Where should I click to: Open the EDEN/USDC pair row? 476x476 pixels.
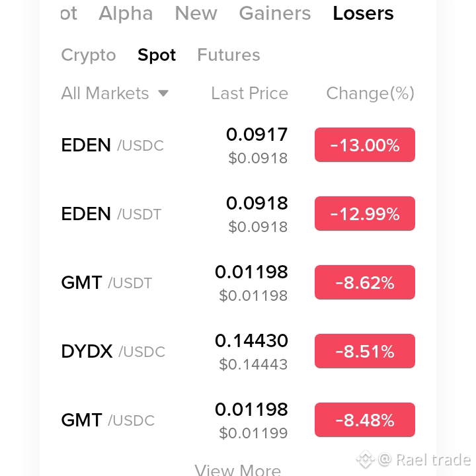(x=238, y=145)
